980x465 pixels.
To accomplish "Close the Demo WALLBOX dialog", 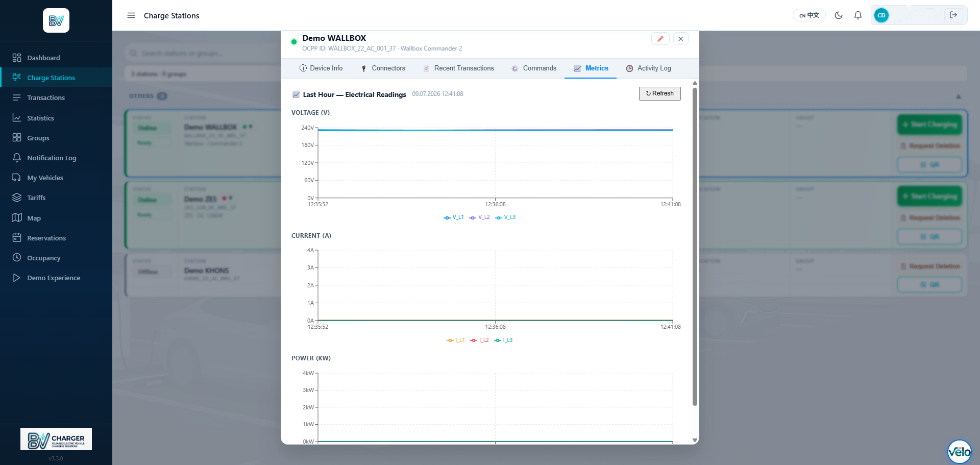I will click(681, 39).
